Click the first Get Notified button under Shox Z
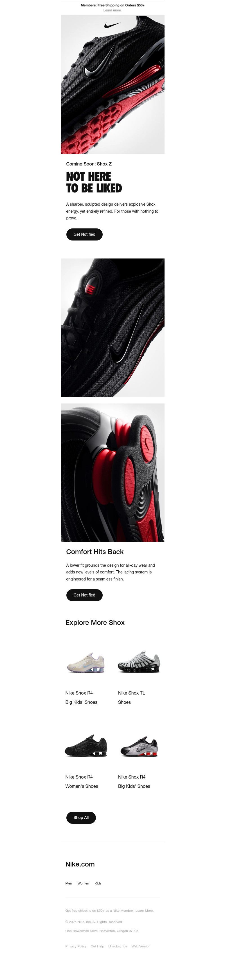225x980 pixels. [85, 234]
